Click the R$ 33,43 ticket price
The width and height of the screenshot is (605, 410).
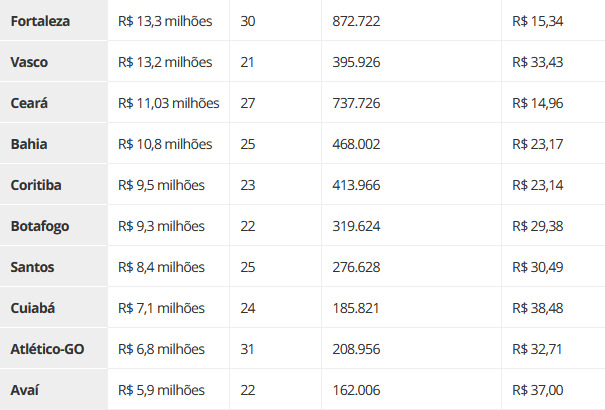537,62
